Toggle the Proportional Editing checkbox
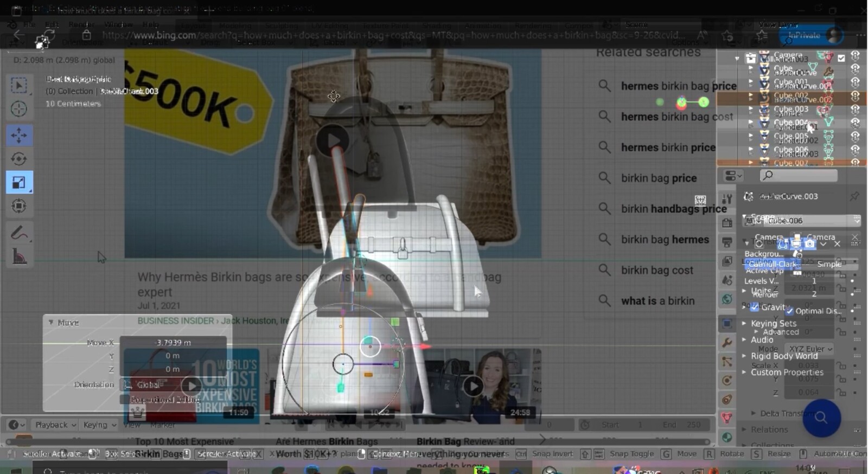The height and width of the screenshot is (474, 868). click(125, 400)
